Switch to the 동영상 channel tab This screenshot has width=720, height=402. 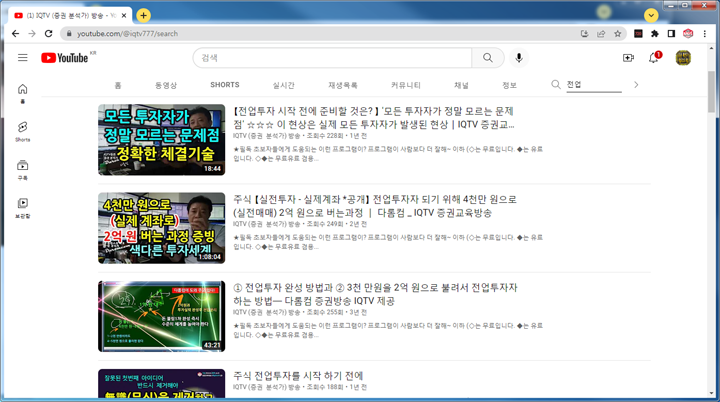click(x=166, y=85)
